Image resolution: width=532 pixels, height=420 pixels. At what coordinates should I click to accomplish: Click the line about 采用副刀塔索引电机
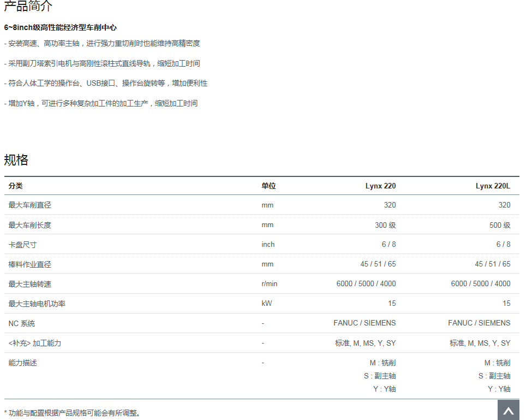pos(102,63)
